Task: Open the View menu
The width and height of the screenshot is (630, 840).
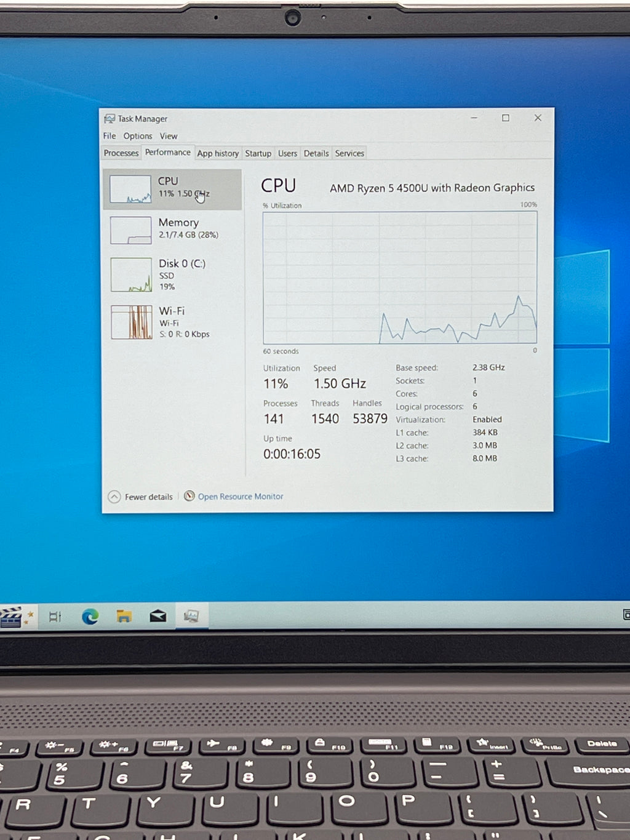Action: [169, 136]
